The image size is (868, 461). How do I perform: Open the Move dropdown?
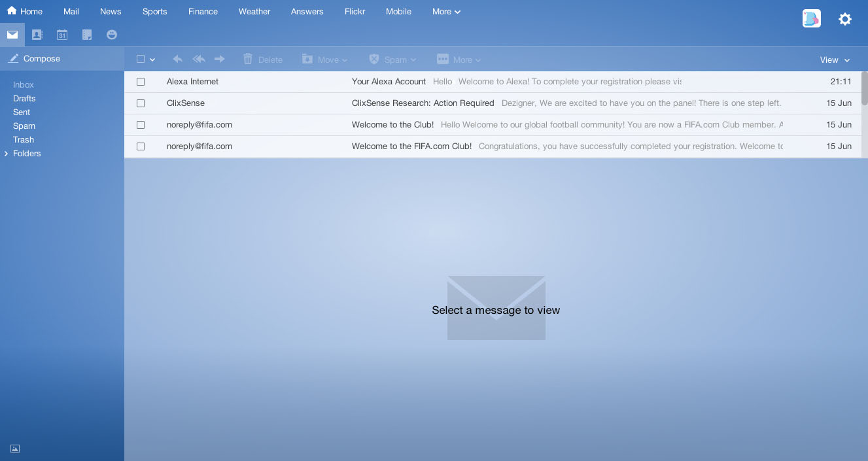coord(325,59)
